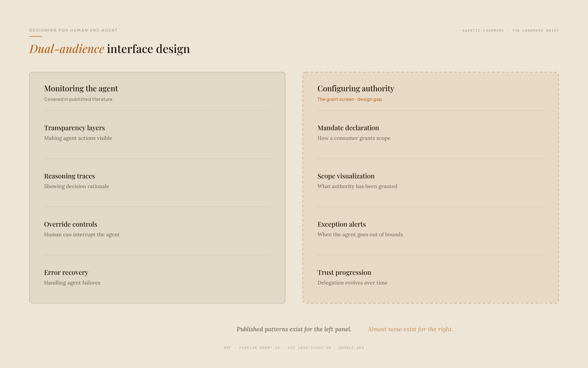The height and width of the screenshot is (368, 588).
Task: Click the 'Scope visualization' item
Action: (x=346, y=176)
